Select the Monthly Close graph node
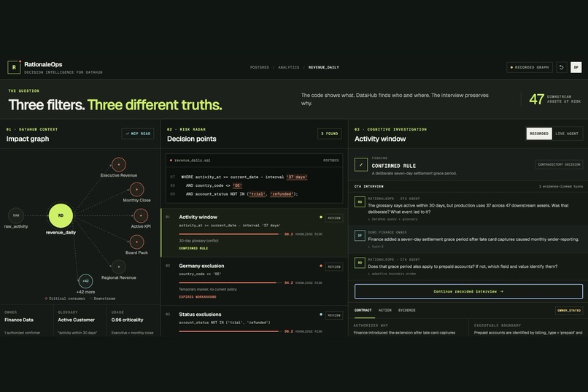This screenshot has width=588, height=392. pos(136,190)
